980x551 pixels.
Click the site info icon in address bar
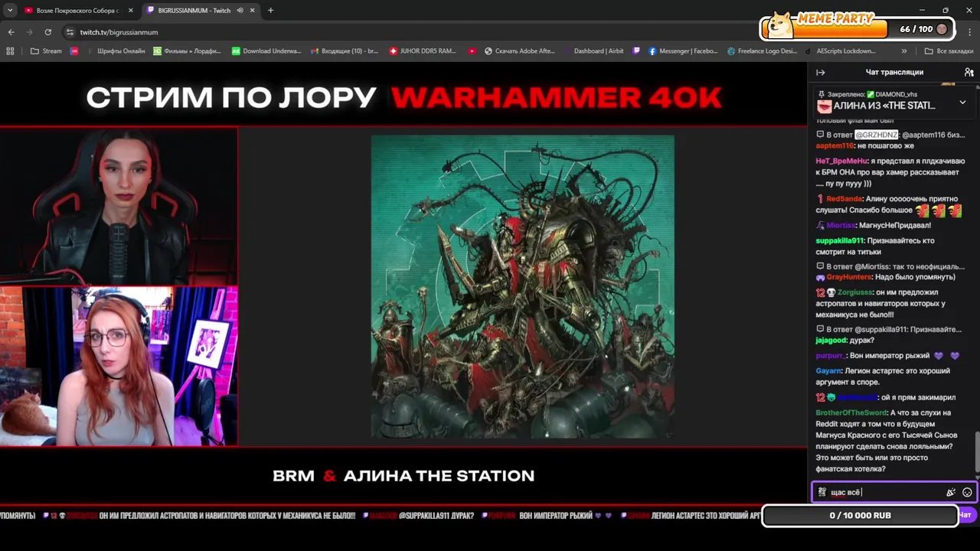point(70,32)
